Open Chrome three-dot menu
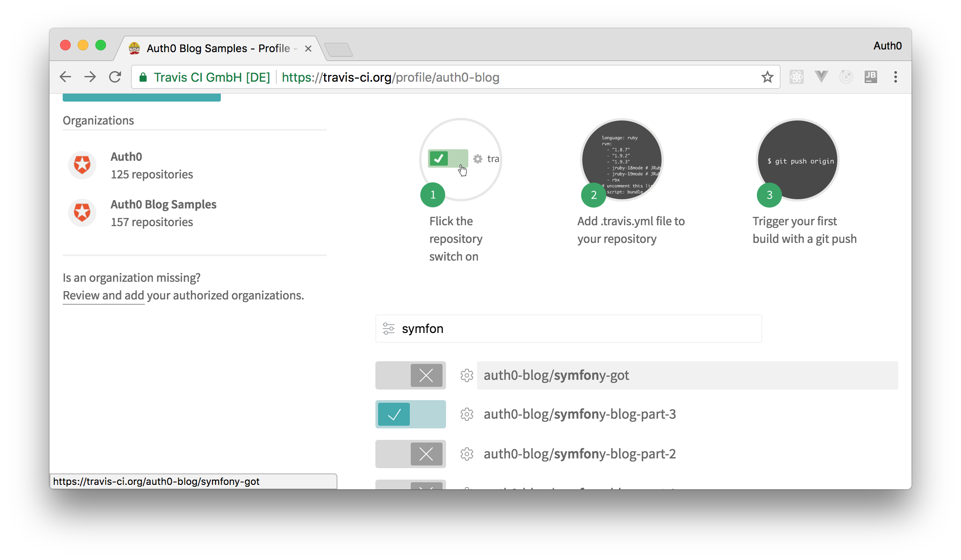Viewport: 961px width, 560px height. (896, 77)
